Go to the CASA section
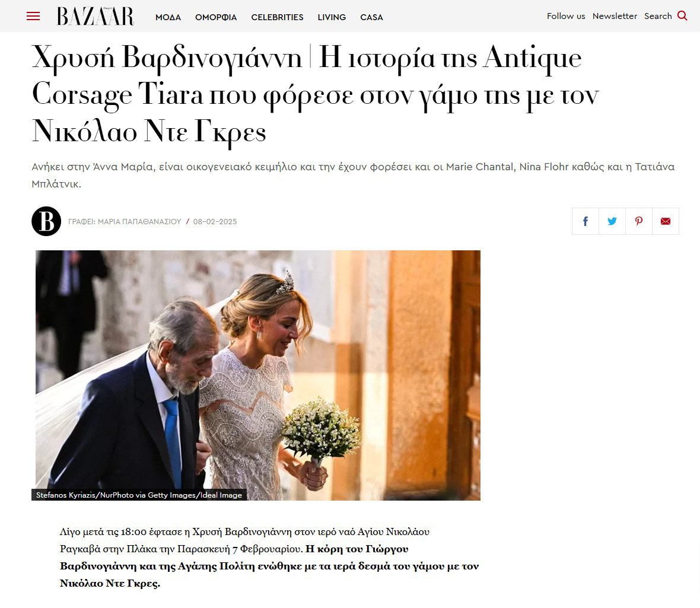 (x=371, y=17)
